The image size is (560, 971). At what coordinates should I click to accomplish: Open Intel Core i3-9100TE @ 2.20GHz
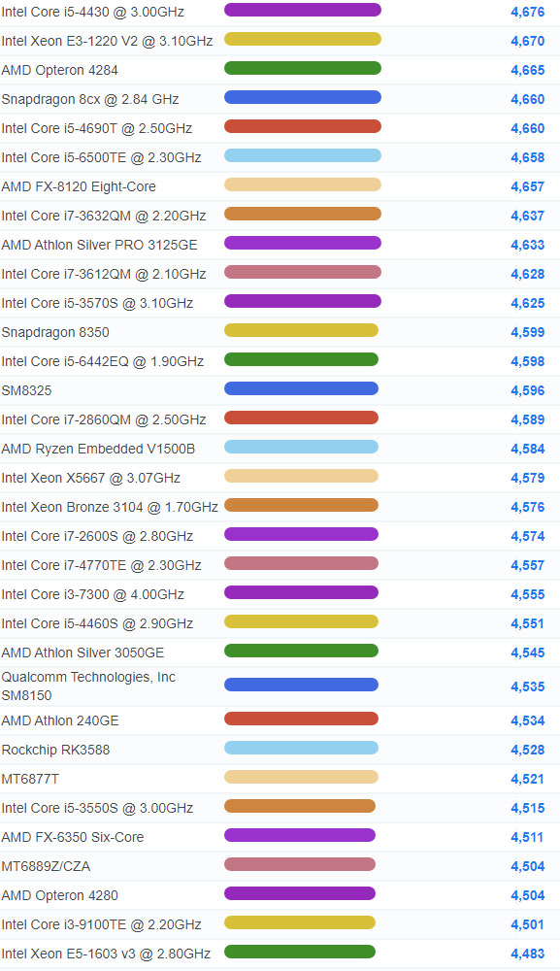[102, 924]
